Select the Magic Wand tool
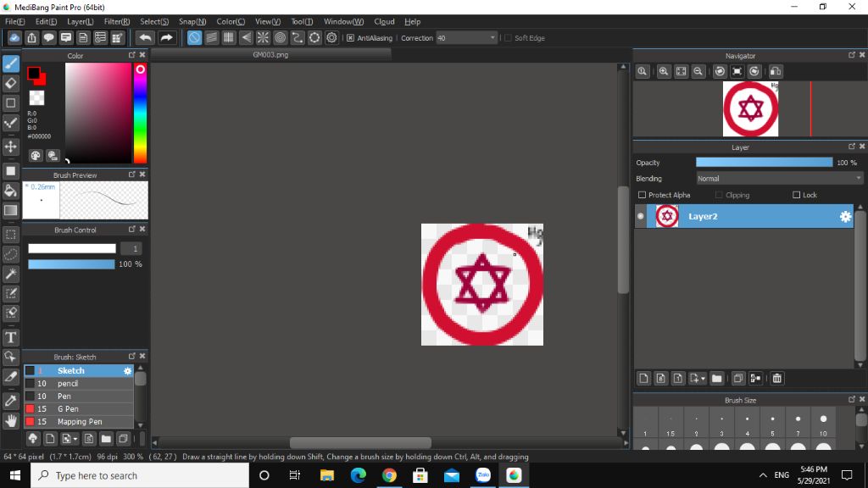The image size is (868, 488). click(x=10, y=274)
